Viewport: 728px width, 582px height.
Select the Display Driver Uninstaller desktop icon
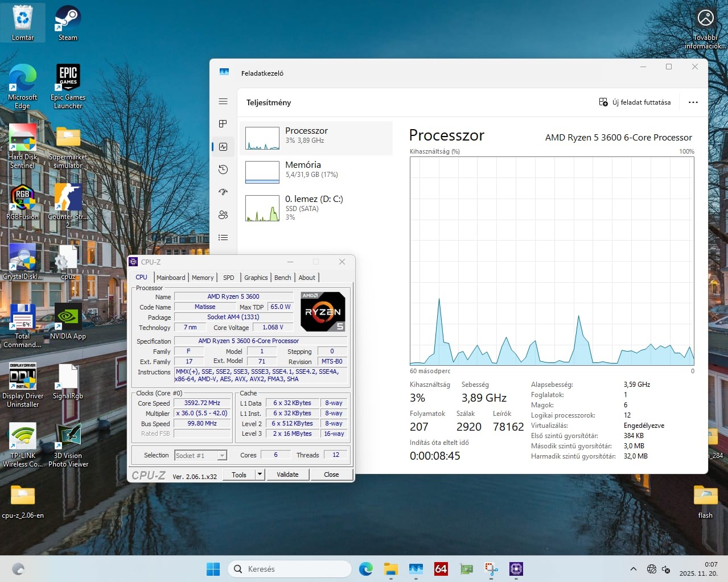click(x=23, y=385)
